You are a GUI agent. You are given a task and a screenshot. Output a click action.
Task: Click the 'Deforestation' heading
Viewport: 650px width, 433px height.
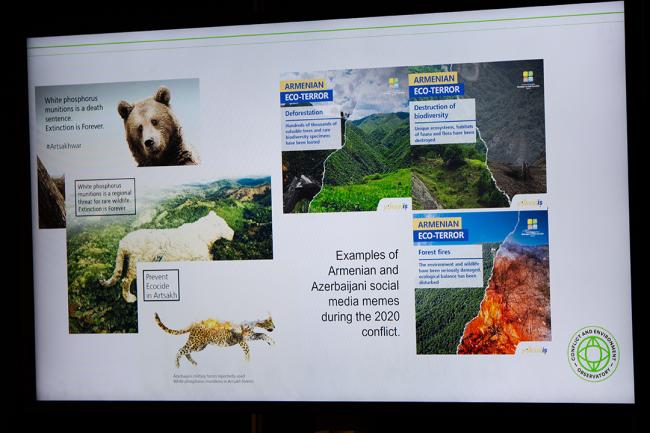(x=304, y=113)
